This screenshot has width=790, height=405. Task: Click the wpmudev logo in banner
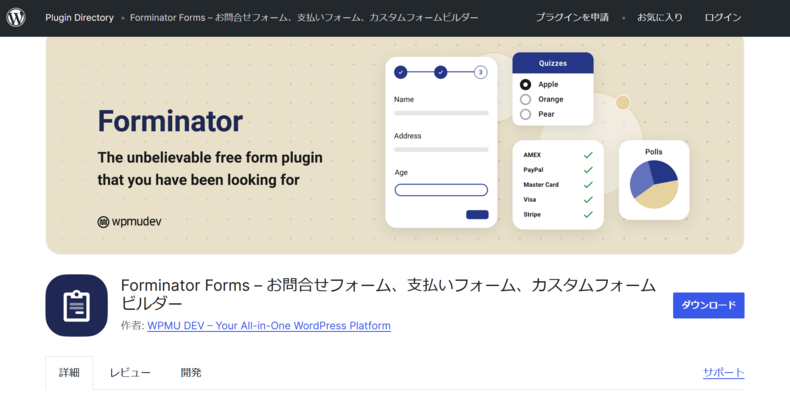point(129,222)
